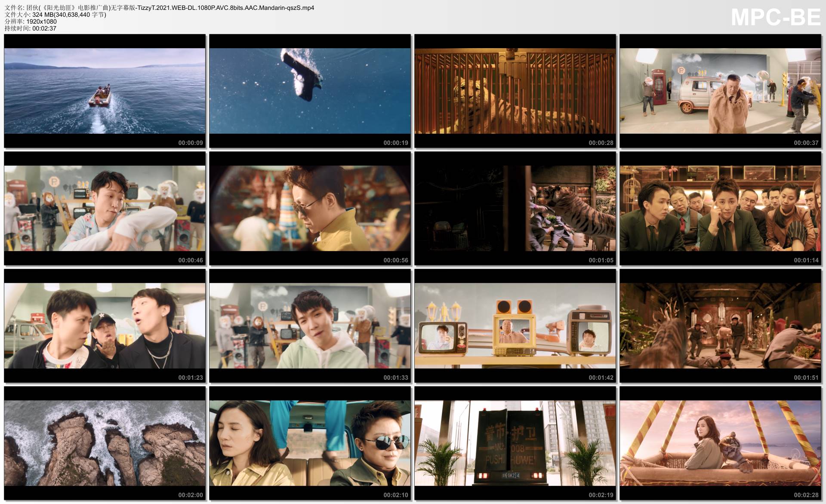Open the retro televisions thumbnail at 00:01:42
Image resolution: width=826 pixels, height=504 pixels.
click(515, 326)
